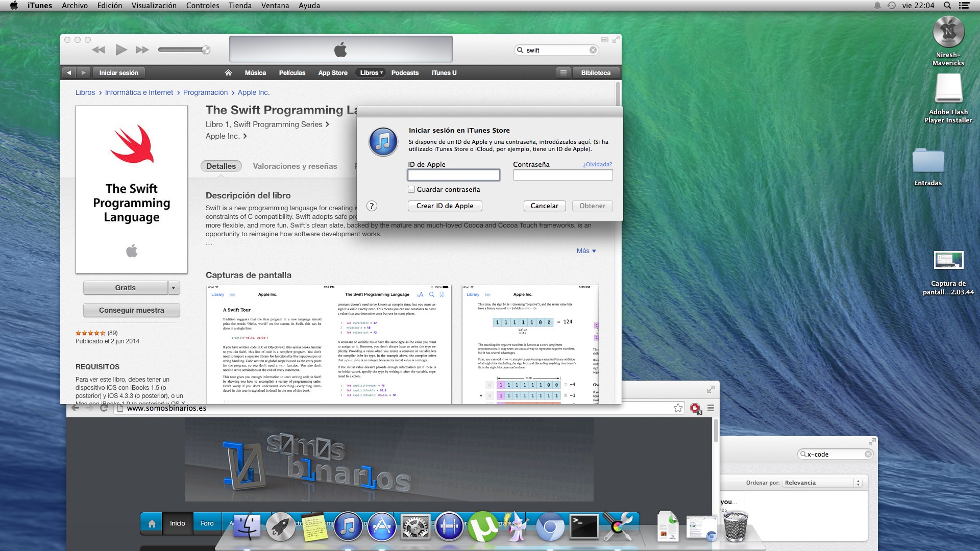Open uTorrent icon in the Dock
The height and width of the screenshot is (551, 980).
(x=483, y=526)
